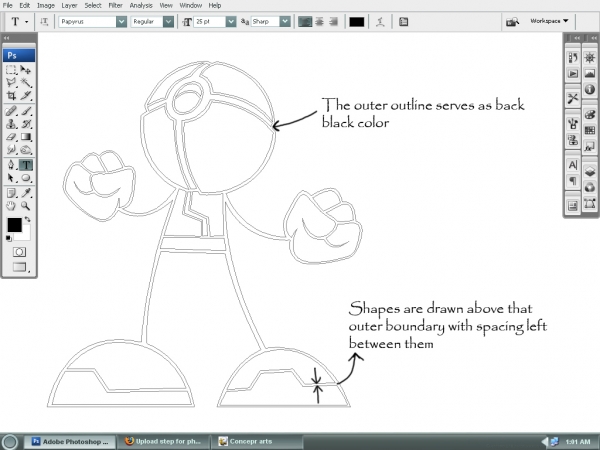The image size is (600, 450).
Task: Open the Paths panel icon
Action: [590, 203]
